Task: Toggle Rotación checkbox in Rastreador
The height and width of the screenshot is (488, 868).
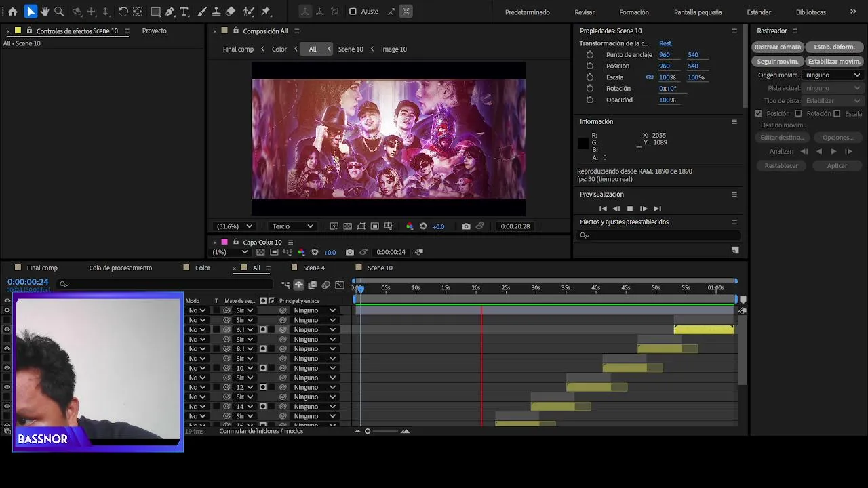Action: 798,113
